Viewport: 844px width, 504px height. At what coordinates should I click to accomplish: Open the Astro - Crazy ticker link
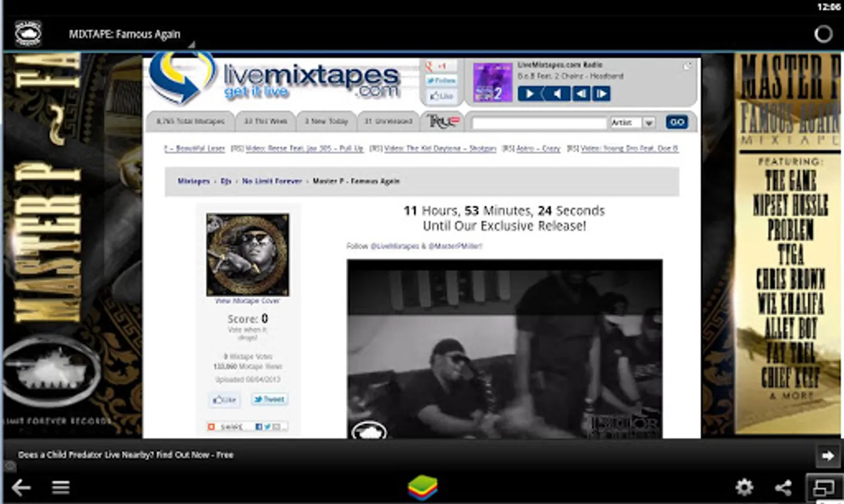pos(538,148)
